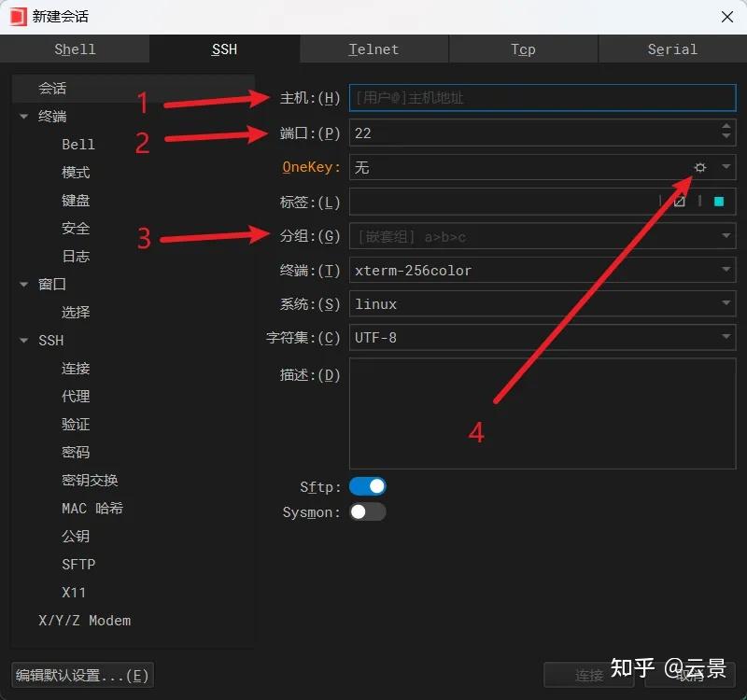
Task: Switch to the Telnet tab
Action: (373, 49)
